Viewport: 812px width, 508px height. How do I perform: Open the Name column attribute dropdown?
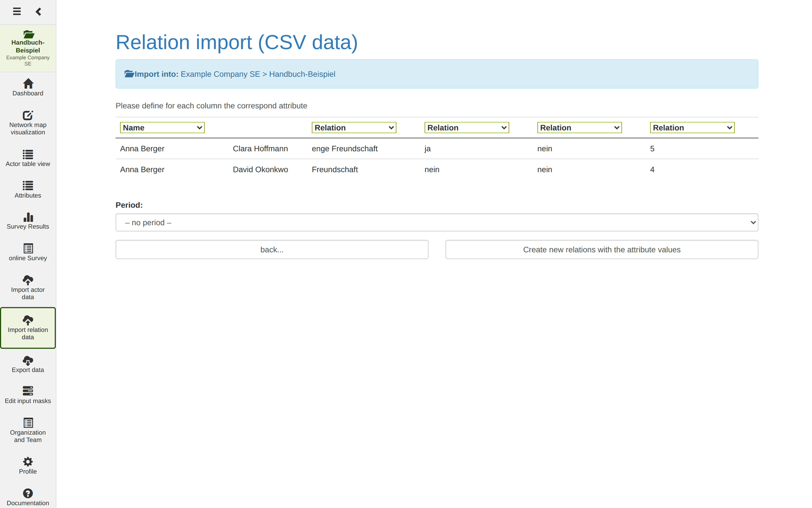click(162, 128)
